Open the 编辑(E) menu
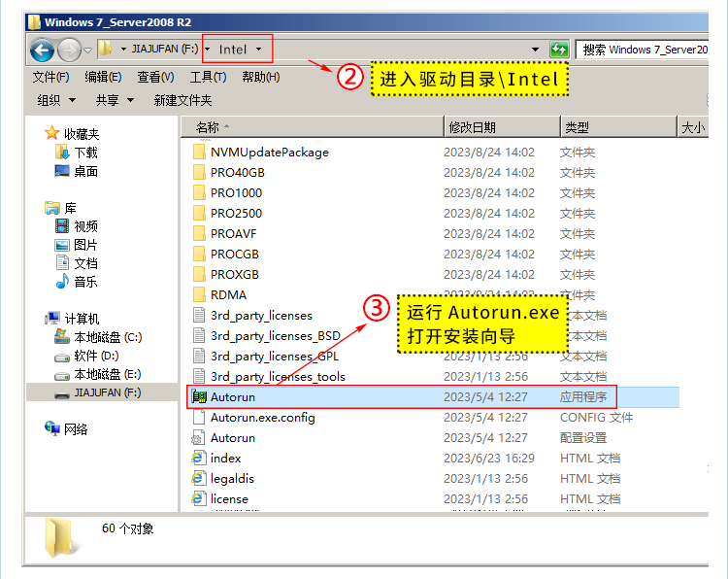728x579 pixels. (103, 77)
